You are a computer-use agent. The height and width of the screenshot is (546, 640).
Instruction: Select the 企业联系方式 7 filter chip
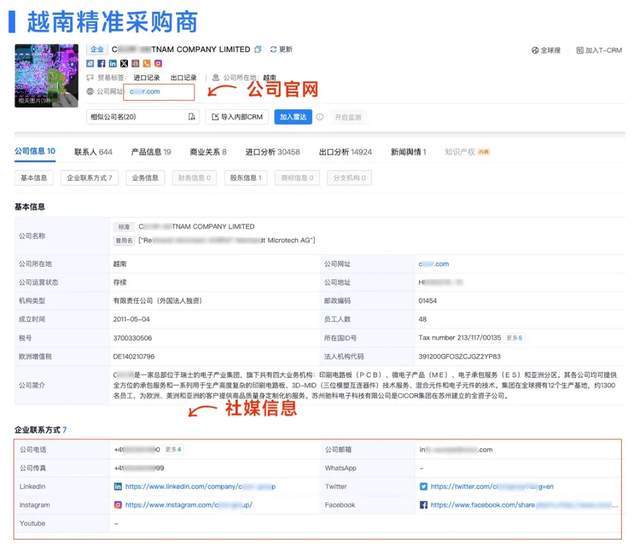pyautogui.click(x=88, y=178)
